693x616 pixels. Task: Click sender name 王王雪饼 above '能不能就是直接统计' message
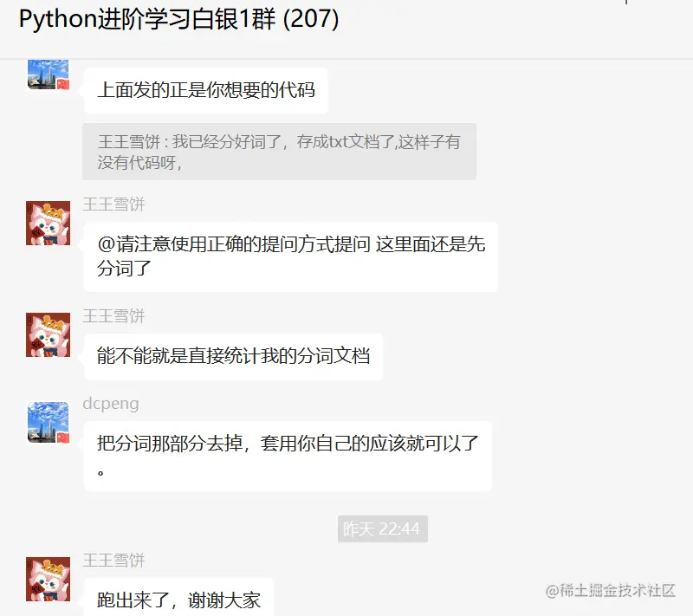113,316
